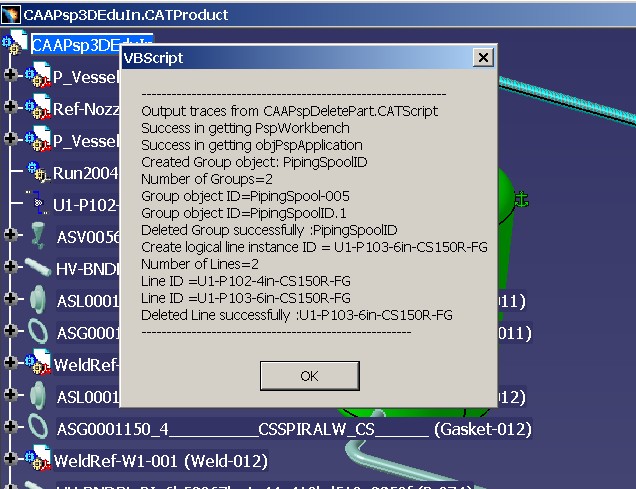
Task: Select the WeldRef-W1-001 (Weld-012) label
Action: point(160,461)
